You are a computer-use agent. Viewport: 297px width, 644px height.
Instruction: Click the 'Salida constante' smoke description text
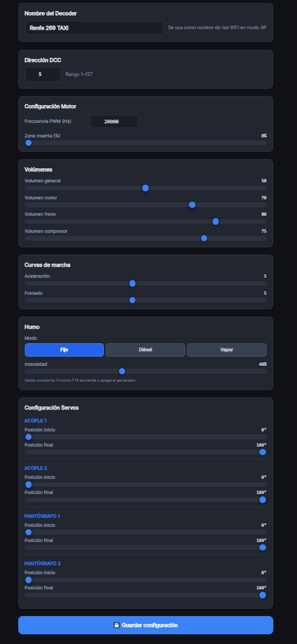pyautogui.click(x=81, y=380)
